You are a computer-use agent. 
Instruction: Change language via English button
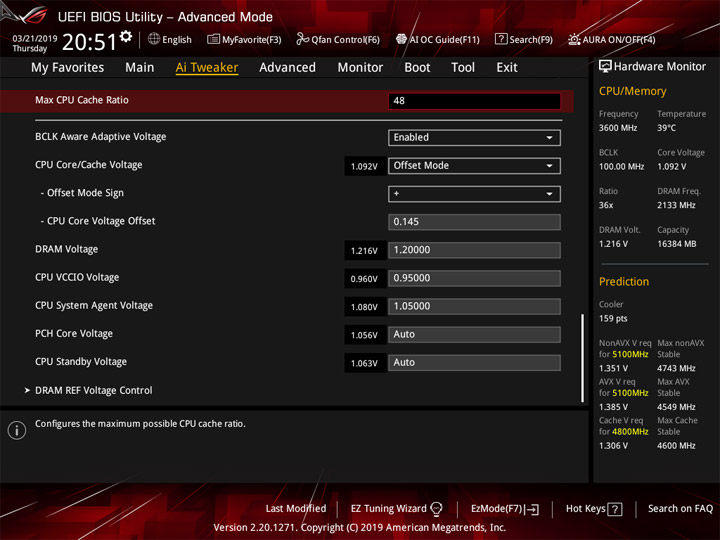(x=170, y=39)
